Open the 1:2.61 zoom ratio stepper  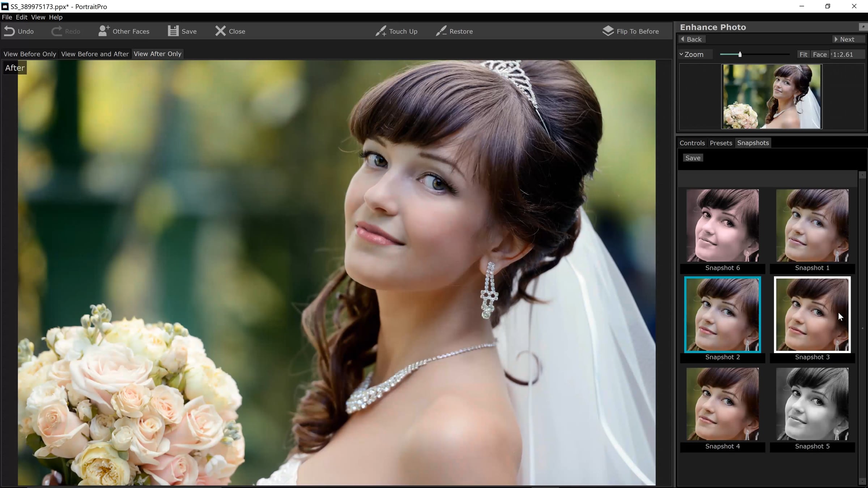pyautogui.click(x=832, y=54)
